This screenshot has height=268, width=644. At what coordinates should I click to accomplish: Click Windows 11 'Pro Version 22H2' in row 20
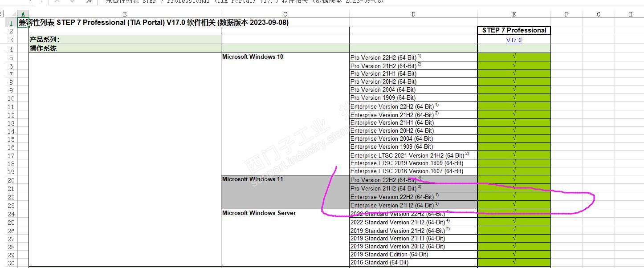tap(413, 180)
